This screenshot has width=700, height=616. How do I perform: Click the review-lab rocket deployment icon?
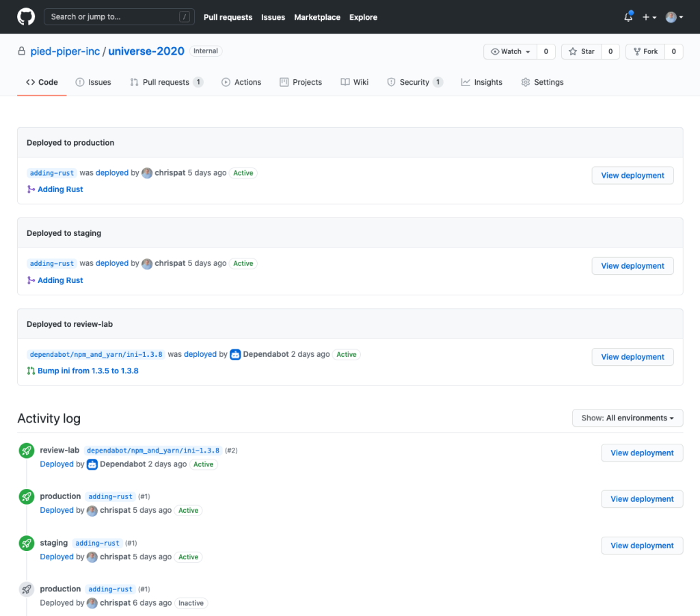pos(27,451)
